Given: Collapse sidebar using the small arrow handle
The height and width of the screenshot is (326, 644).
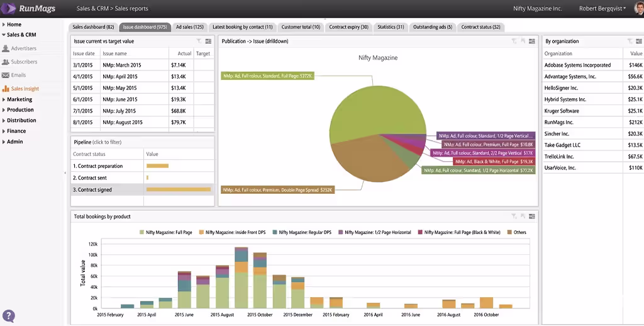Looking at the screenshot, I should 65,173.
